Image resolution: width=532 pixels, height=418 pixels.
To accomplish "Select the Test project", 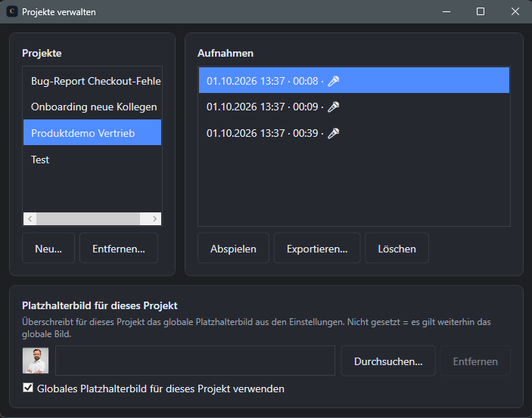I will (x=92, y=159).
